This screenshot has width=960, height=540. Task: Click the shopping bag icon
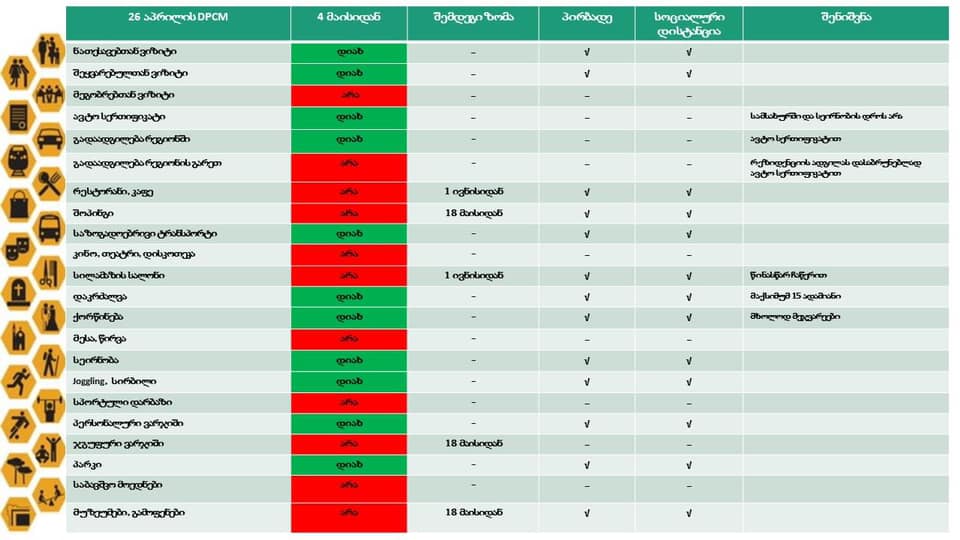pos(19,205)
